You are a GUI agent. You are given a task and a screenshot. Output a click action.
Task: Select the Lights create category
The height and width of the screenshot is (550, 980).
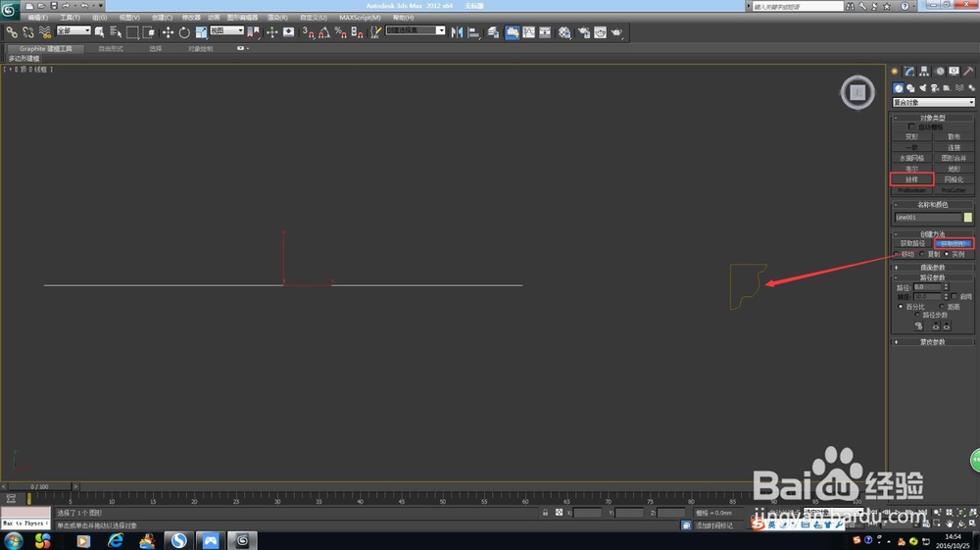click(923, 88)
